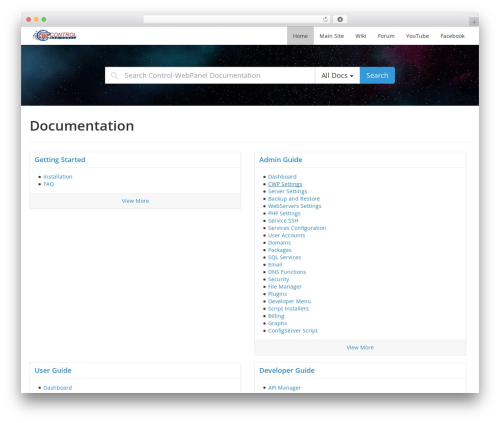The width and height of the screenshot is (500, 423).
Task: Open the CWP Settings link
Action: (x=285, y=184)
